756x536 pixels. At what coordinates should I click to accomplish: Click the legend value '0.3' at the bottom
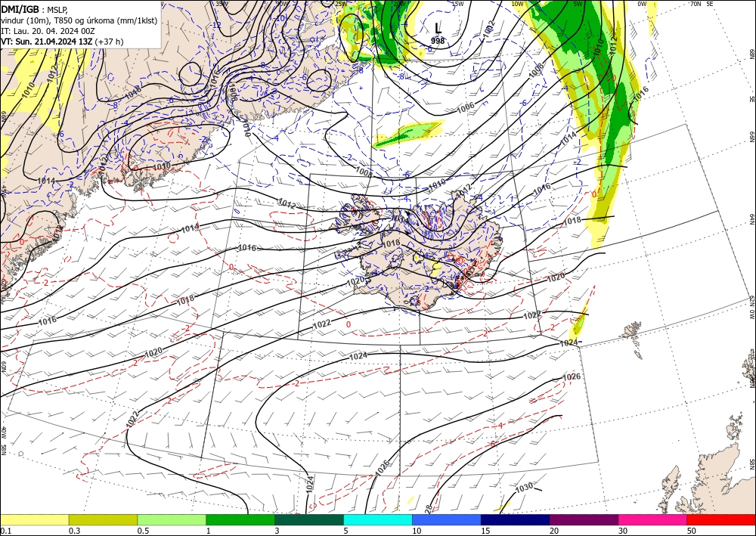[74, 531]
